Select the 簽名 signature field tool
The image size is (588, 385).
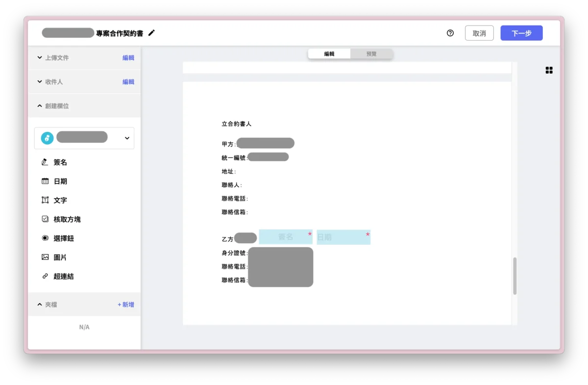click(x=60, y=162)
